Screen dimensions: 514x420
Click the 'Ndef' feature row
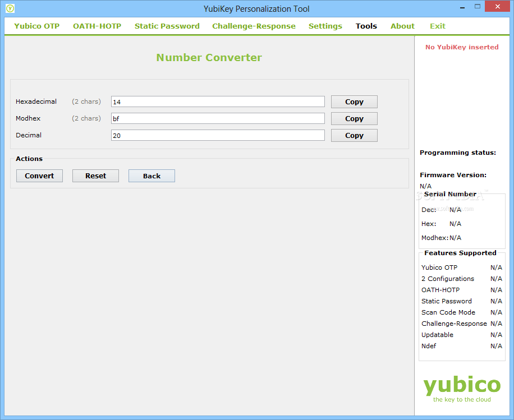pyautogui.click(x=462, y=346)
